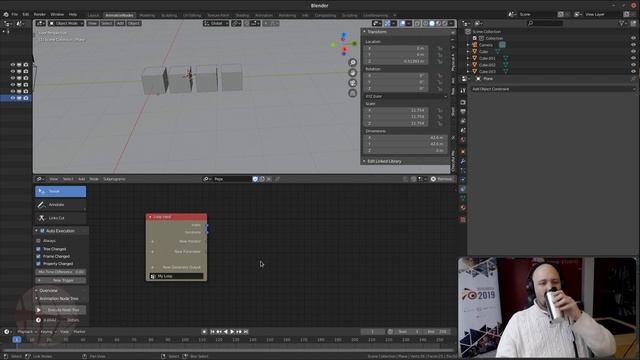Viewport: 640px width, 360px height.
Task: Click the pan hand viewport gizmo
Action: coord(353,73)
